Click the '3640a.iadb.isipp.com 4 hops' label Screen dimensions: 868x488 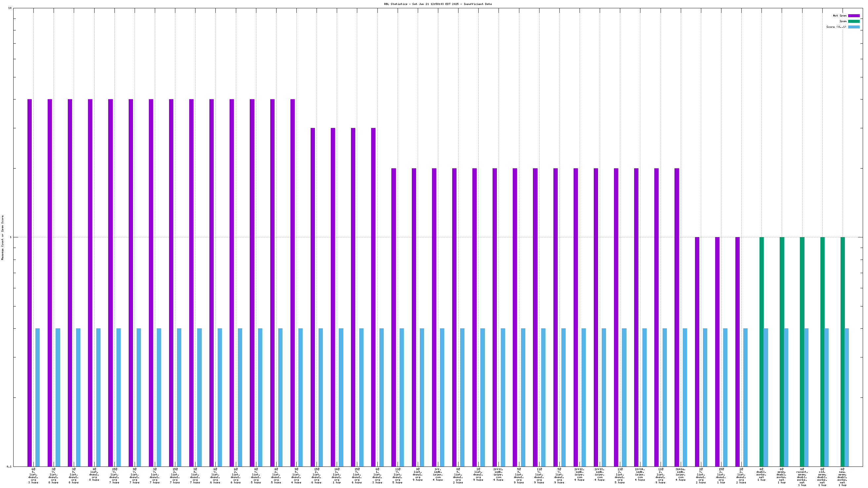point(680,474)
